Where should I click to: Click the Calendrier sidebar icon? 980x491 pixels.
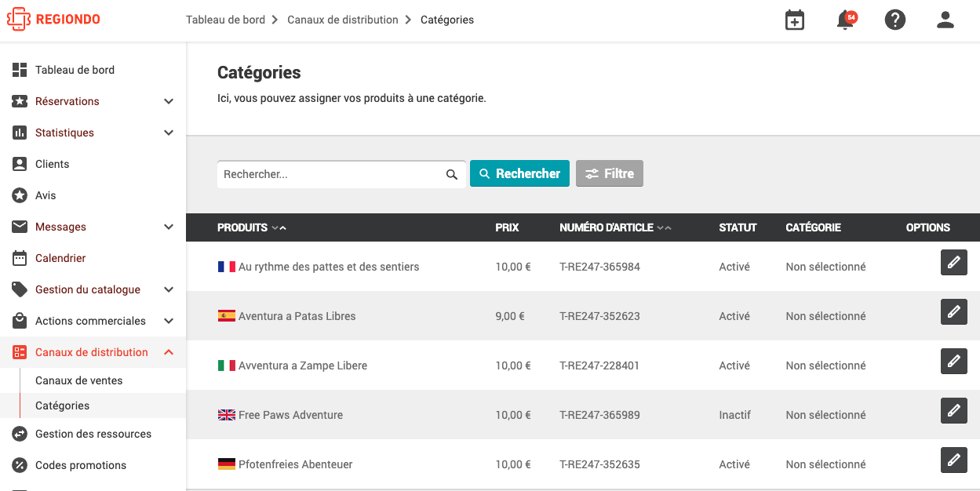[x=20, y=258]
